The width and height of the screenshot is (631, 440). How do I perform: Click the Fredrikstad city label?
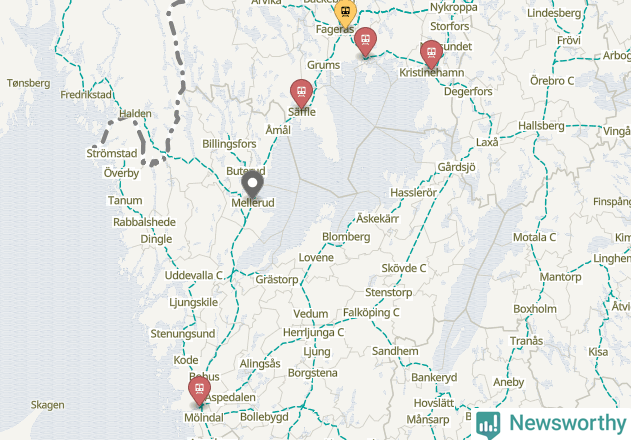[86, 95]
